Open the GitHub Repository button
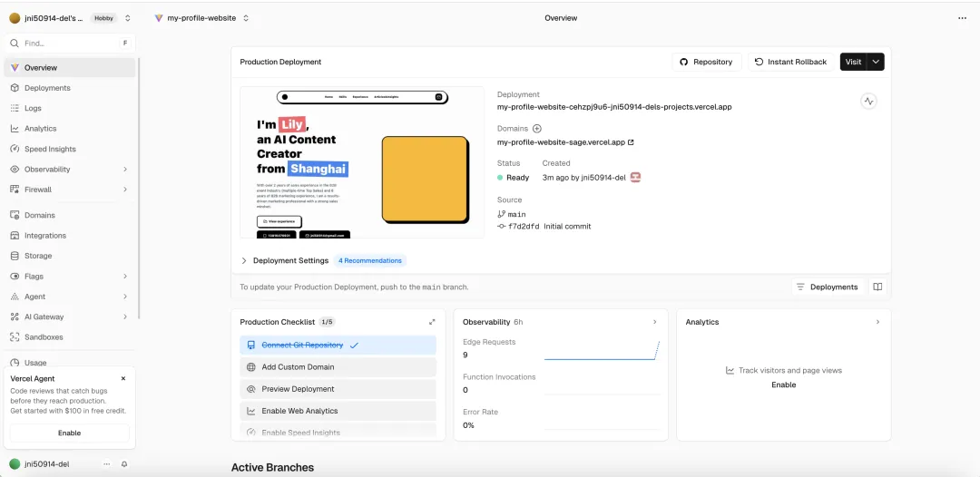 point(706,62)
